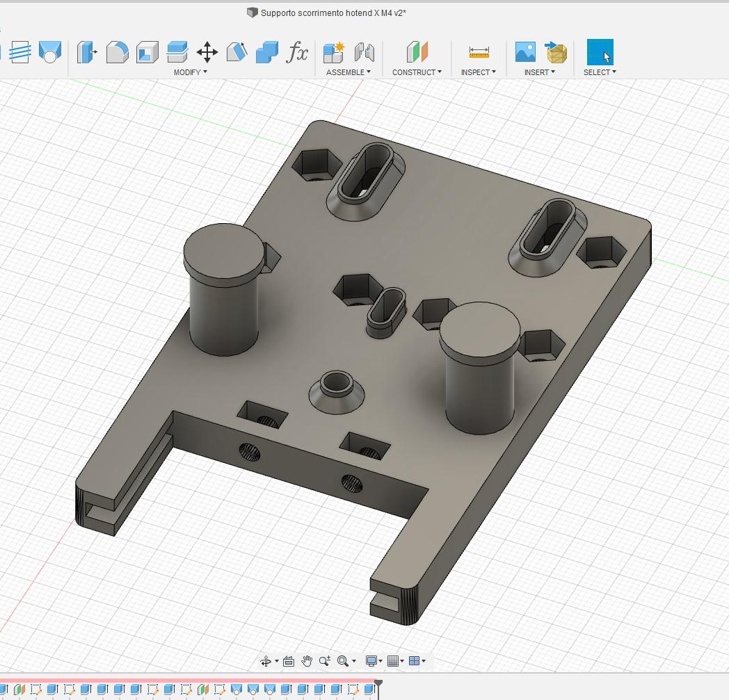Activate the Shell tool

pyautogui.click(x=147, y=52)
